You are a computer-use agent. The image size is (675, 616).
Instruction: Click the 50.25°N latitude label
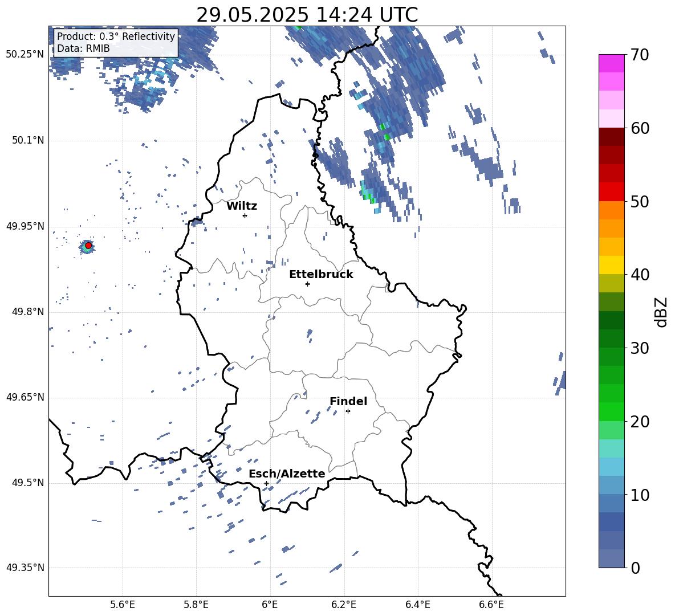click(25, 54)
